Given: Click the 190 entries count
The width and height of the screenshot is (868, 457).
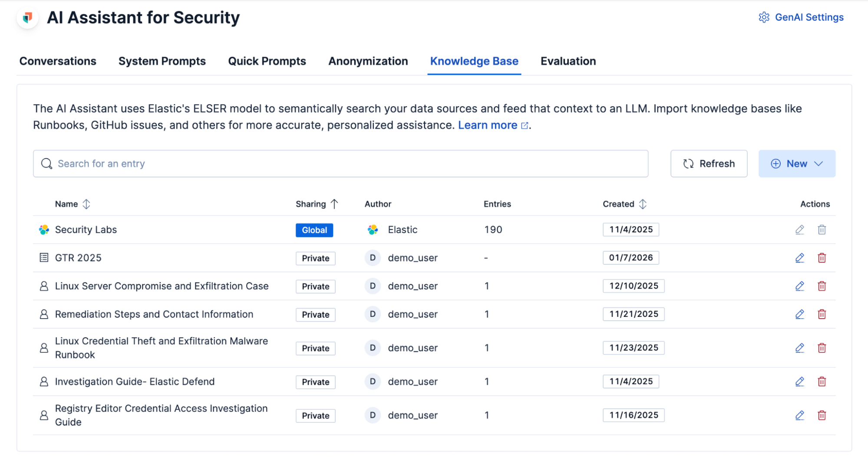Looking at the screenshot, I should click(493, 230).
